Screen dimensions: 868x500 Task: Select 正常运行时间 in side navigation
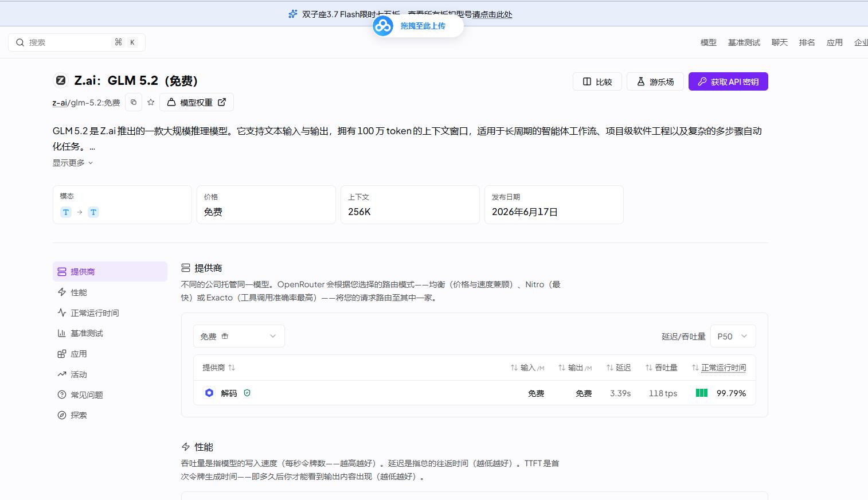click(110, 313)
